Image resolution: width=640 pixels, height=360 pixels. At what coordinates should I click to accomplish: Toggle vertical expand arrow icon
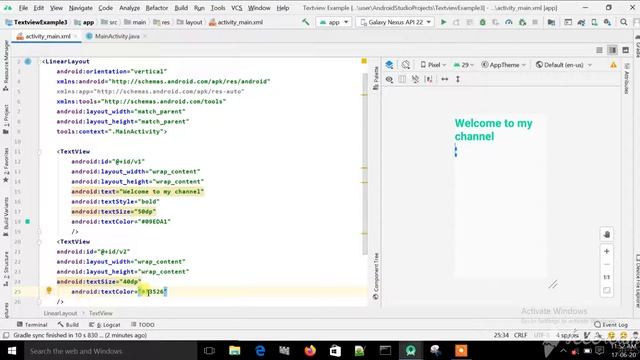[x=458, y=80]
